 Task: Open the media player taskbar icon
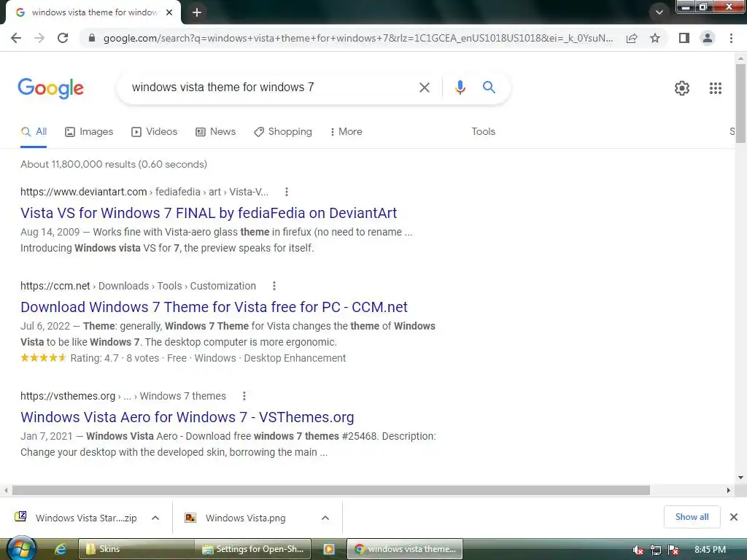coord(329,549)
